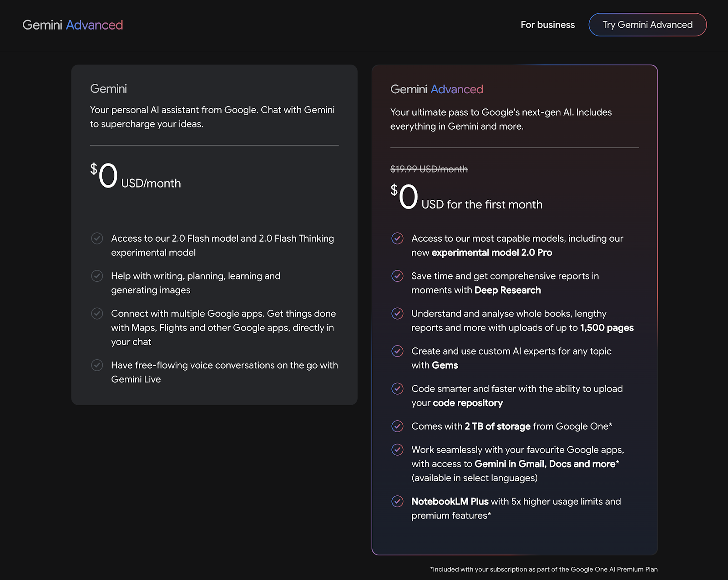This screenshot has height=580, width=728.
Task: Click the Gemini Advanced plan card heading
Action: pyautogui.click(x=436, y=89)
